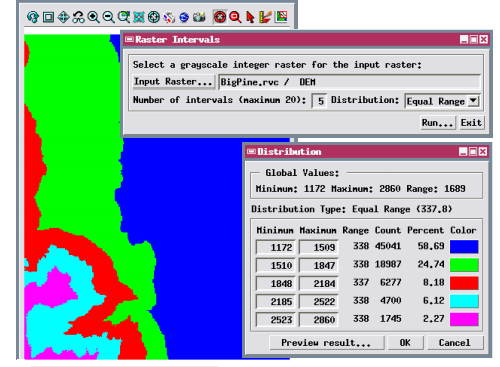The image size is (500, 367).
Task: Click the percent value 6.12
Action: [434, 301]
